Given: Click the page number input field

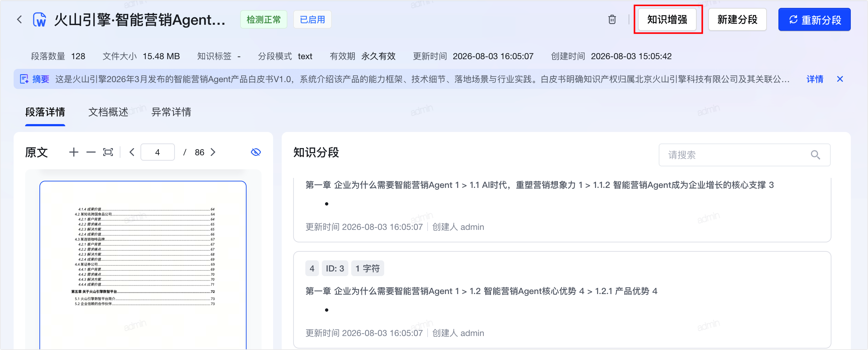Looking at the screenshot, I should [158, 152].
